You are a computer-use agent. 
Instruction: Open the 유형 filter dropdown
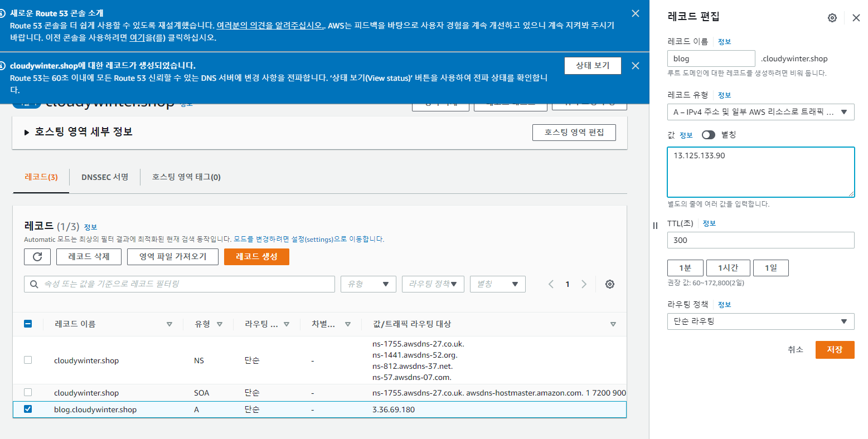click(368, 284)
